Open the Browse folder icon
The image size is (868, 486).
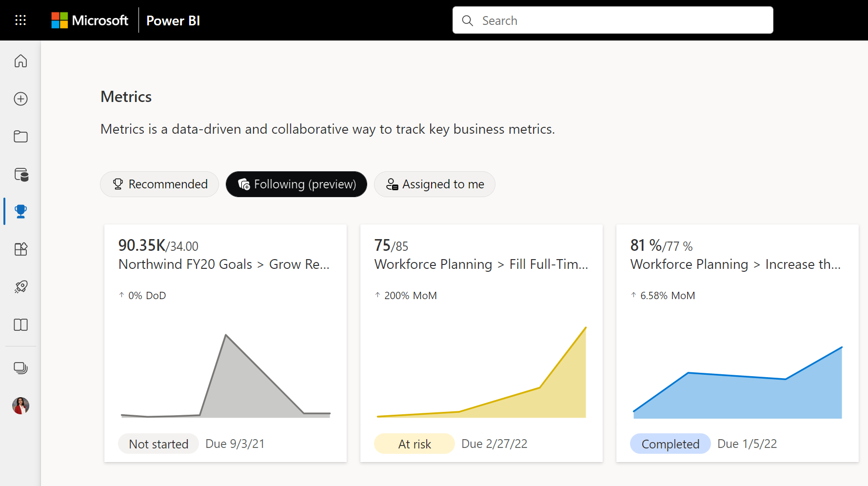tap(20, 137)
